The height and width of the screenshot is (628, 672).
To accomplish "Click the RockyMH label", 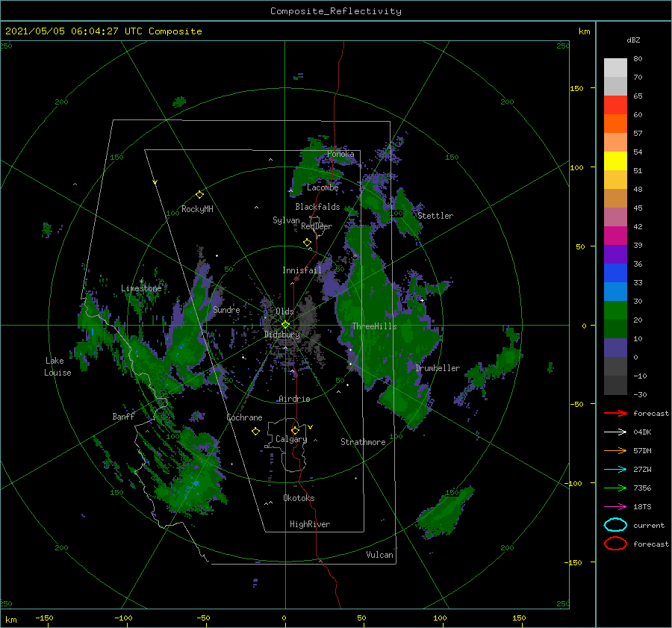I will [197, 209].
